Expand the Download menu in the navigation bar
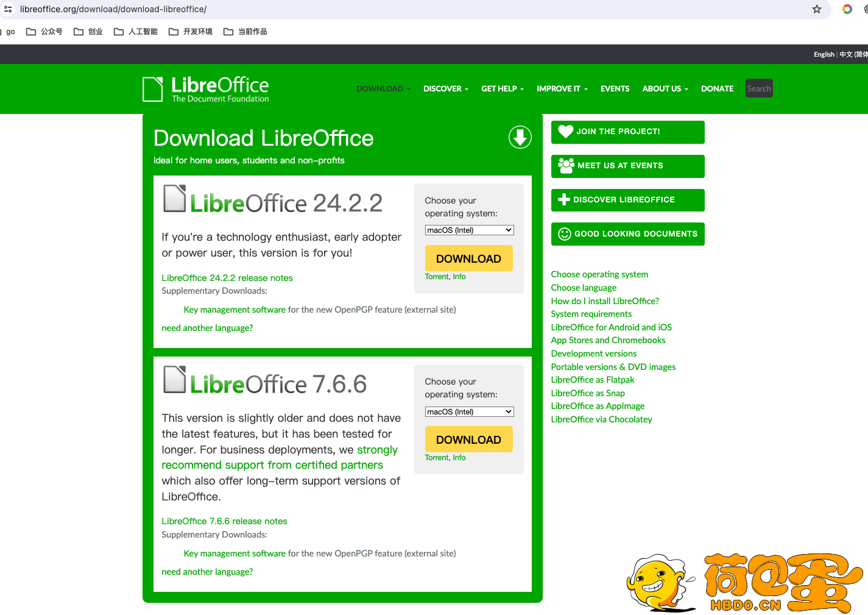This screenshot has height=615, width=868. pyautogui.click(x=383, y=89)
